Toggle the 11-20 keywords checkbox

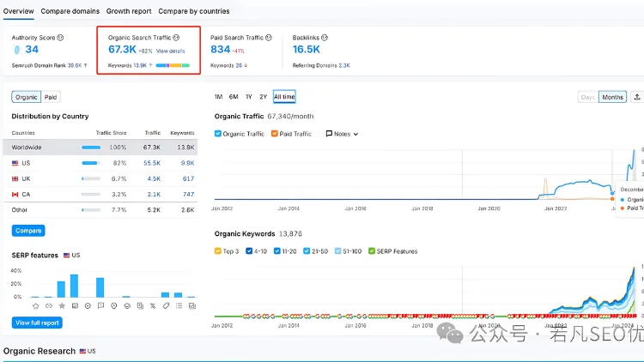276,250
